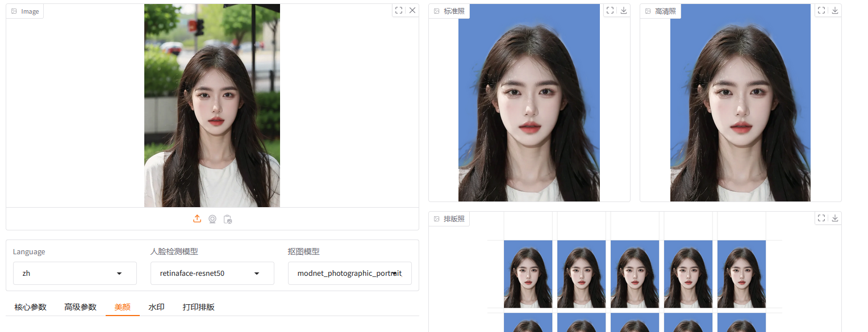Open the 高级参数 tab

pyautogui.click(x=80, y=307)
